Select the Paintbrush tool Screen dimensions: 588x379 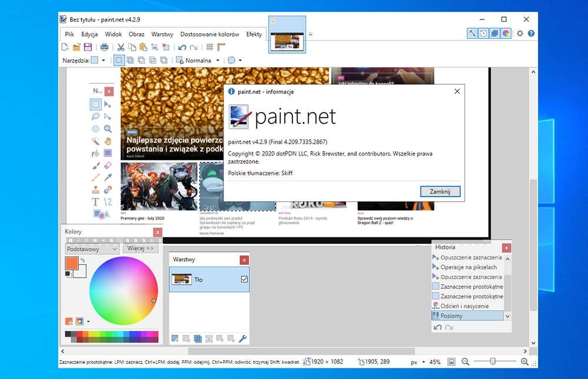[x=96, y=165]
